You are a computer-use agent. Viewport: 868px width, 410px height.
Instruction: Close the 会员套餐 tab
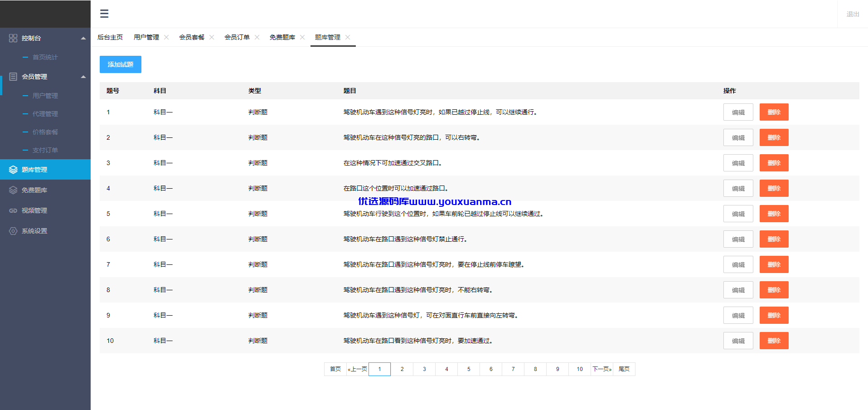coord(212,37)
